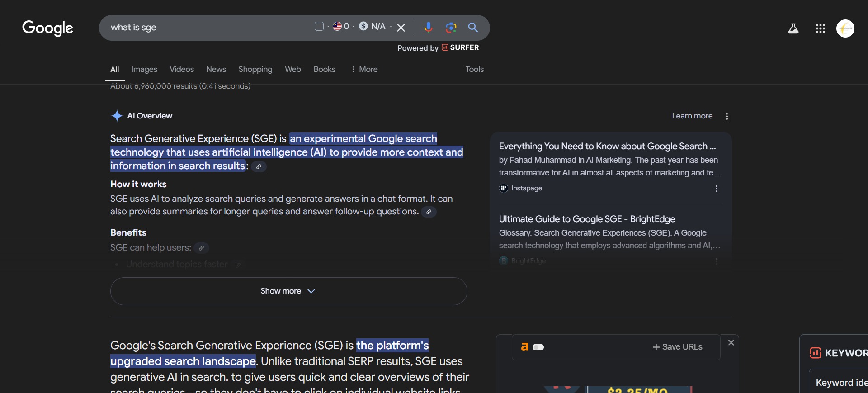The image size is (868, 393).
Task: Tick the Surfer checkbox in search bar
Action: pyautogui.click(x=319, y=26)
